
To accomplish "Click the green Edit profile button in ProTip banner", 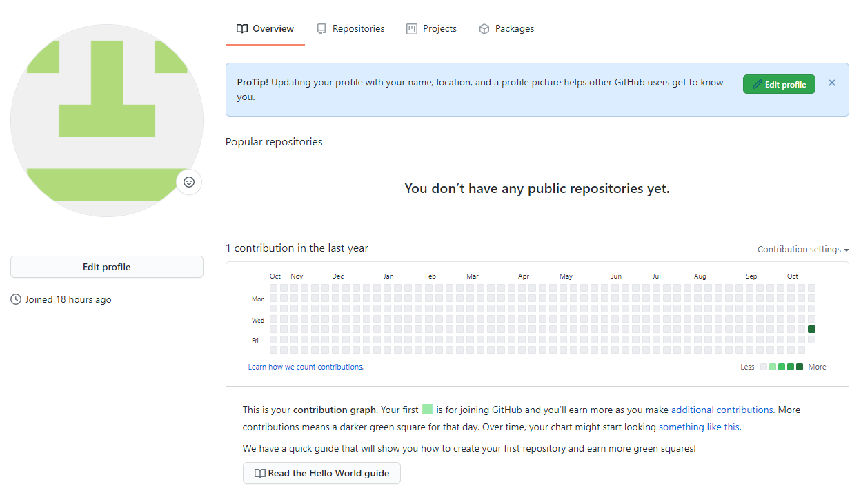I will tap(779, 84).
